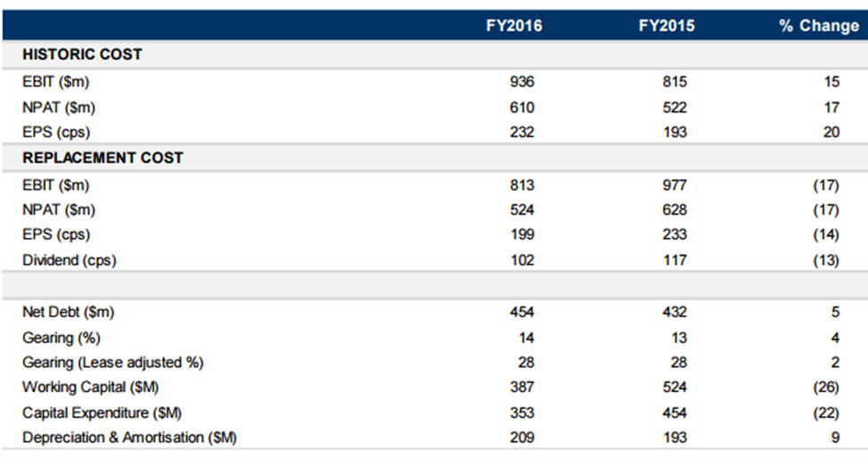Click Working Capital FY2016 value 387
The height and width of the screenshot is (458, 868).
coord(522,387)
